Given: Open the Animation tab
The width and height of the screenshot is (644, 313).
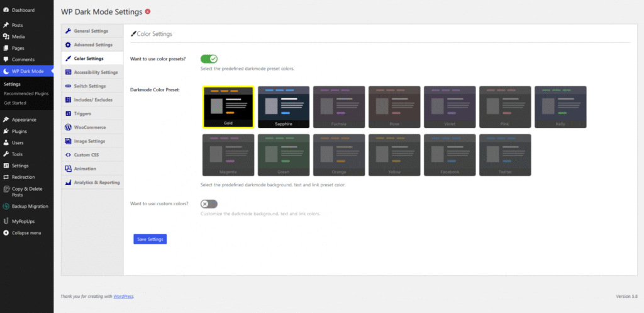Looking at the screenshot, I should [92, 169].
